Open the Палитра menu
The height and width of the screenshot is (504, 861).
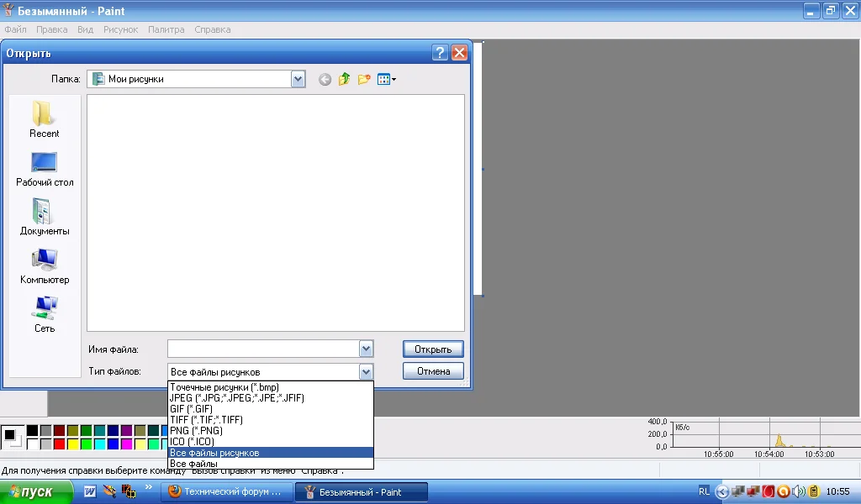166,29
